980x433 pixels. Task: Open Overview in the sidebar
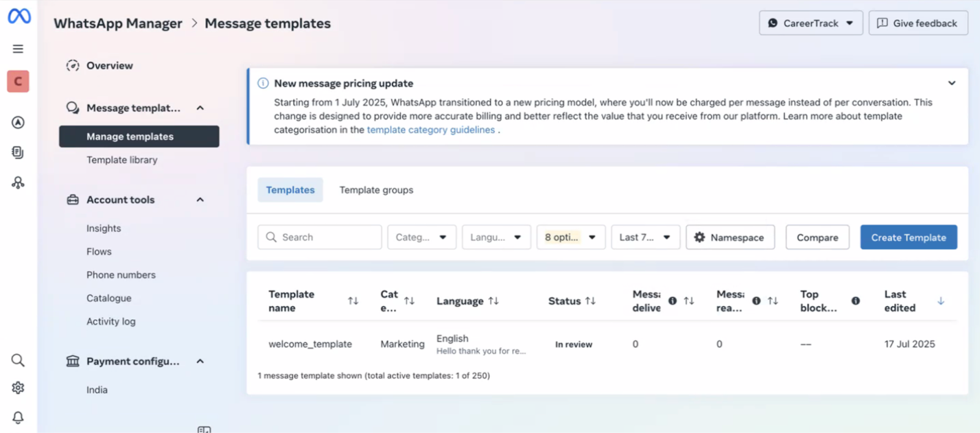(110, 66)
